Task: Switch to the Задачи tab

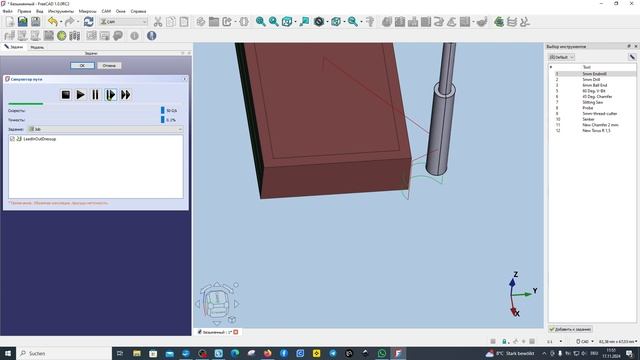Action: click(x=14, y=47)
